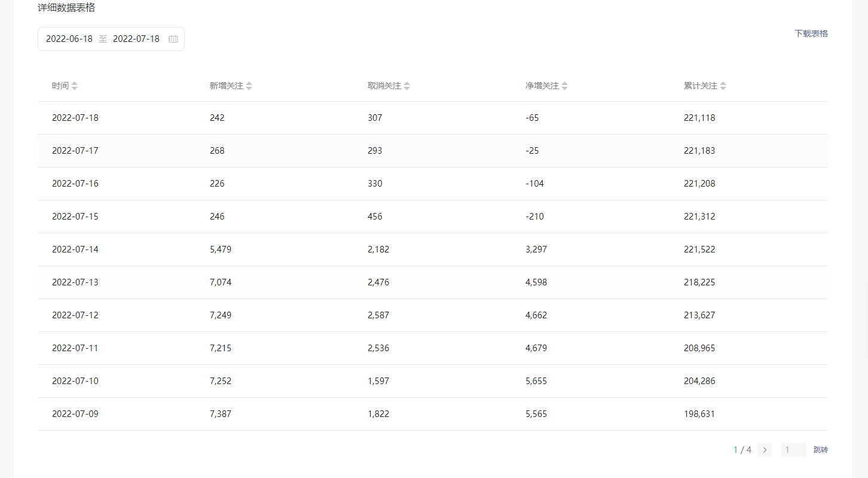The height and width of the screenshot is (478, 868).
Task: Open end date 2022-07-18 picker
Action: [136, 39]
